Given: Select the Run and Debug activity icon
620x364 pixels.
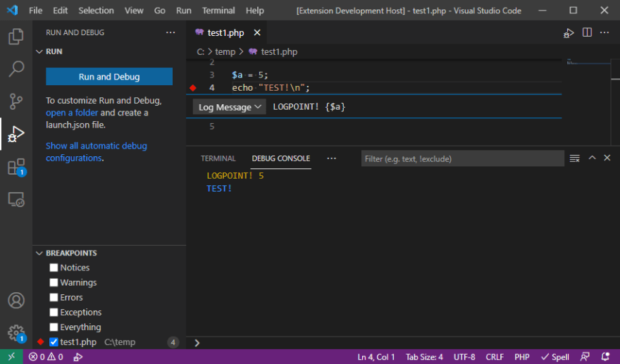Looking at the screenshot, I should [15, 134].
